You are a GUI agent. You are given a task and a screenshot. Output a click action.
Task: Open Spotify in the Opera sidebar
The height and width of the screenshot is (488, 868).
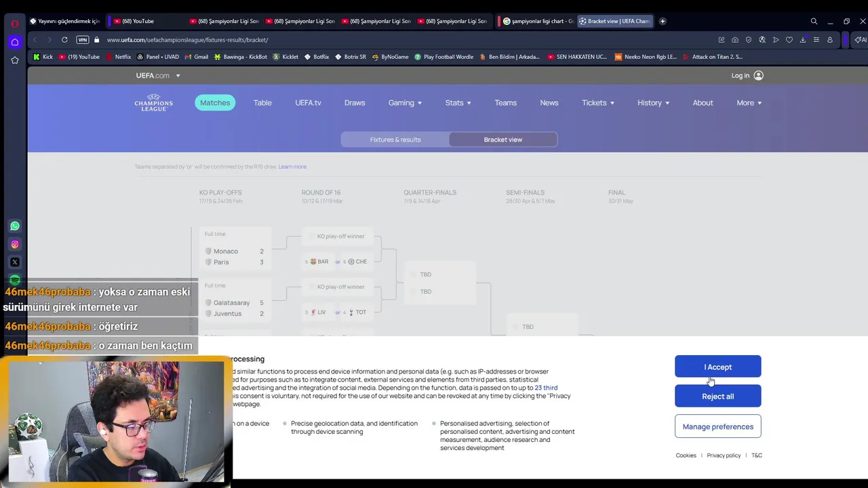15,279
